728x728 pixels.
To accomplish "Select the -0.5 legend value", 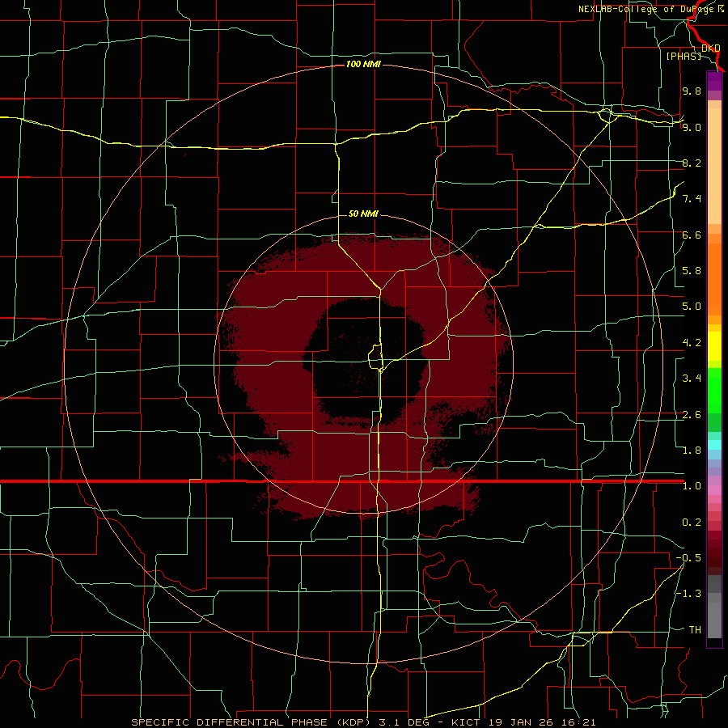I will [689, 558].
